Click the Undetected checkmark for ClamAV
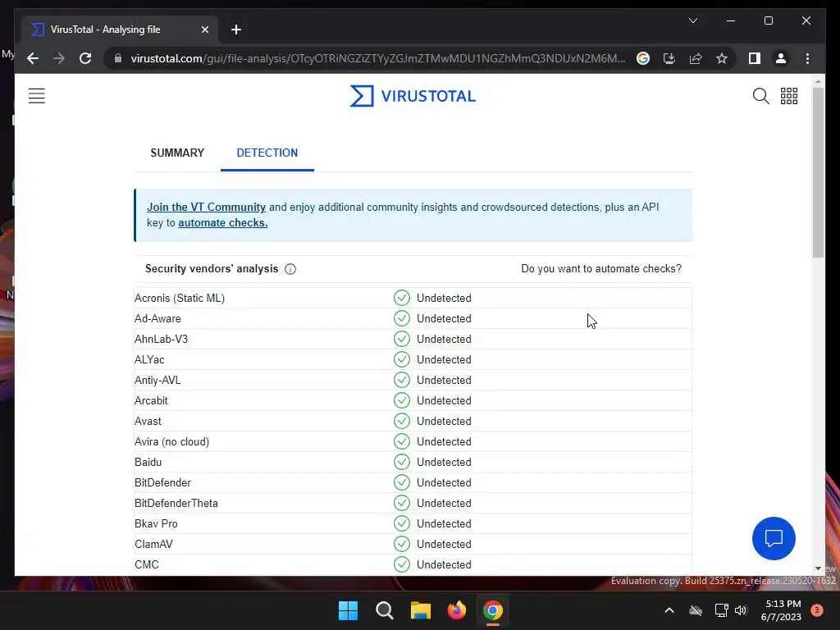The width and height of the screenshot is (840, 630). click(402, 544)
